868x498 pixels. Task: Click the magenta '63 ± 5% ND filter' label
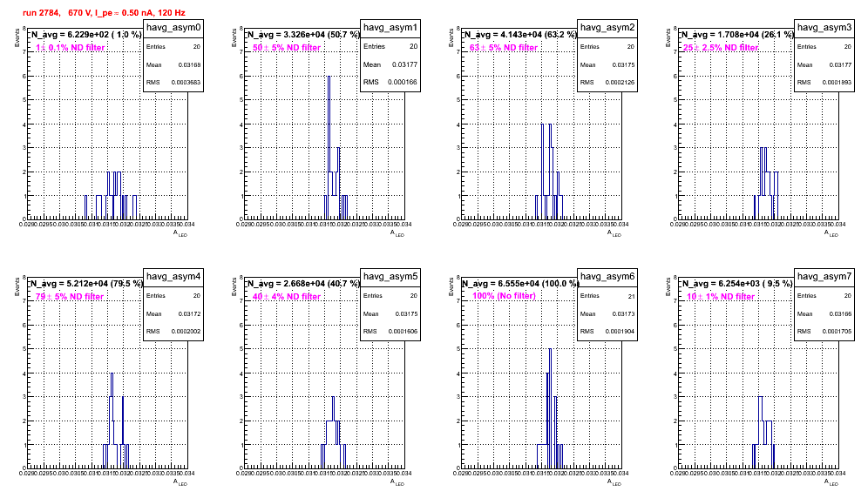coord(504,48)
